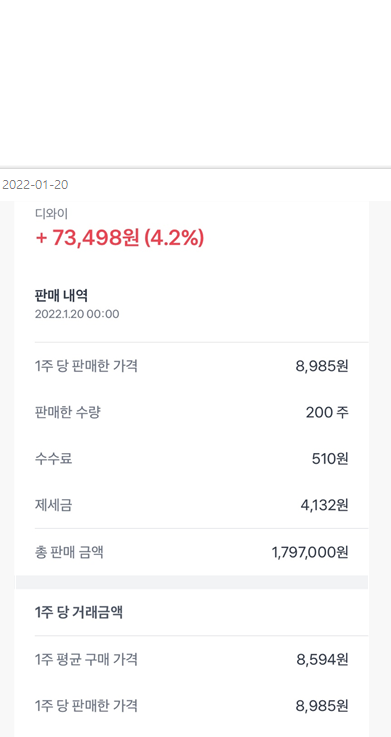Click the +73,498원 (4.2%) profit figure
The width and height of the screenshot is (391, 737).
[x=119, y=238]
